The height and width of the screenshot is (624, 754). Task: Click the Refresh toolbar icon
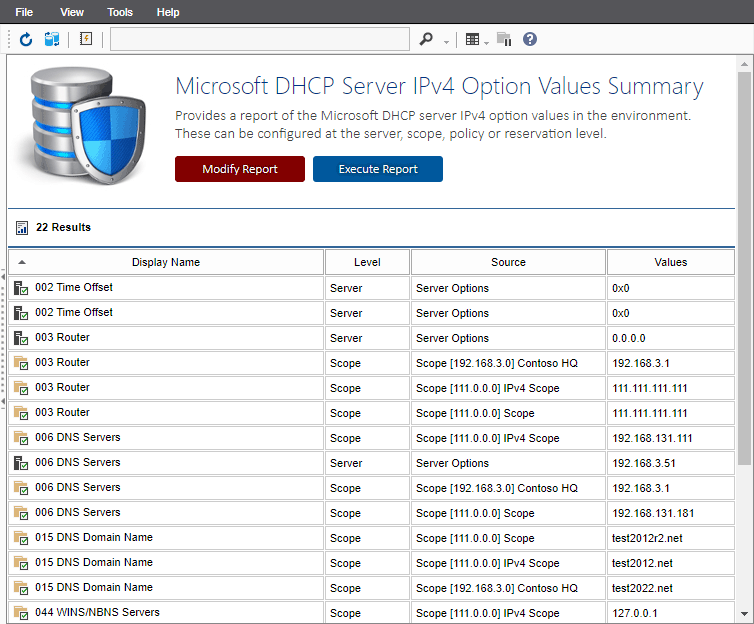pos(26,39)
